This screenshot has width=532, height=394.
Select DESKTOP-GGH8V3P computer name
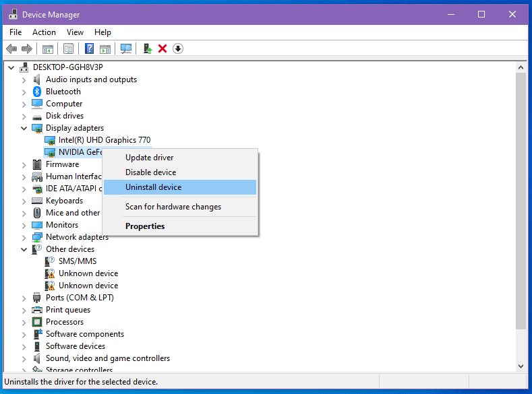(x=68, y=67)
